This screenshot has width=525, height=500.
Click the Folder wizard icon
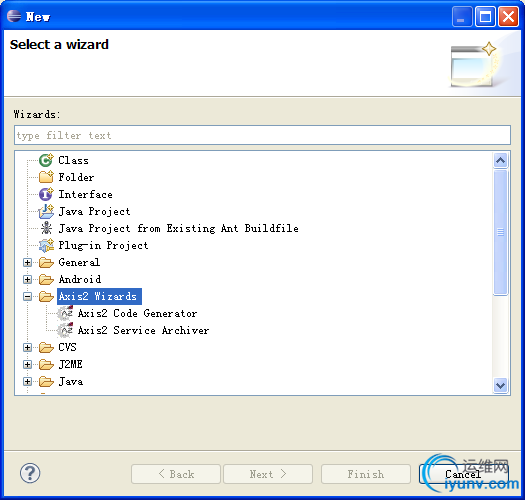(46, 177)
